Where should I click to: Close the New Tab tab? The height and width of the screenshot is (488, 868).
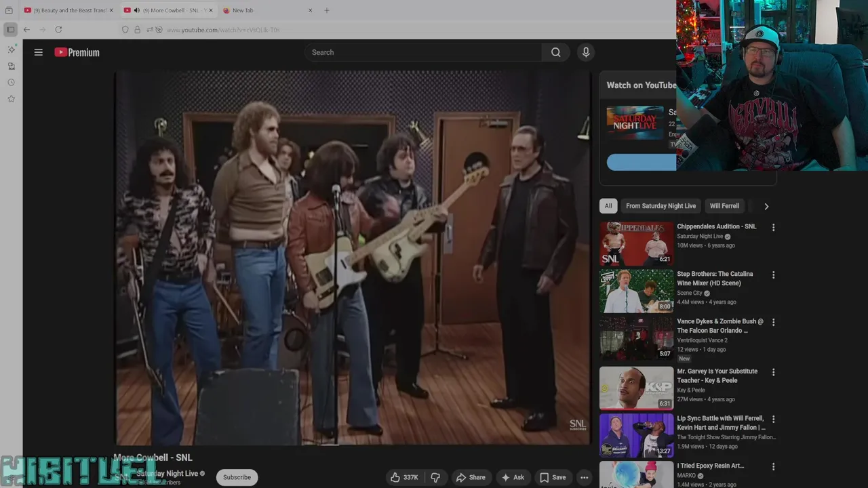pos(311,10)
